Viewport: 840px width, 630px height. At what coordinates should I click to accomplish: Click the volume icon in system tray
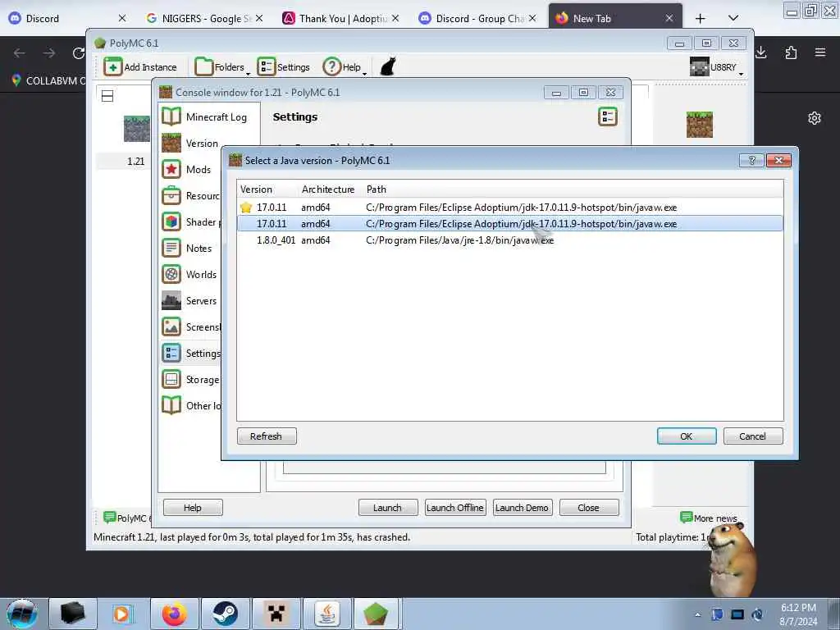point(757,614)
